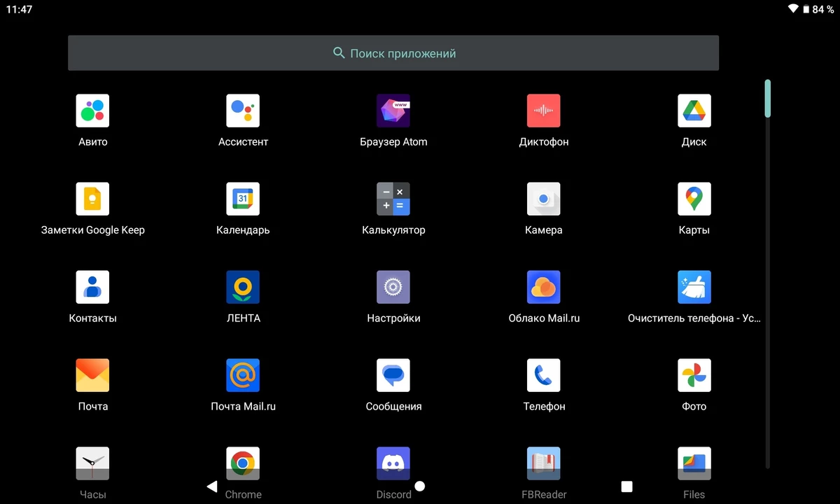Open Заметки Google Keep
Image resolution: width=840 pixels, height=504 pixels.
pos(92,199)
